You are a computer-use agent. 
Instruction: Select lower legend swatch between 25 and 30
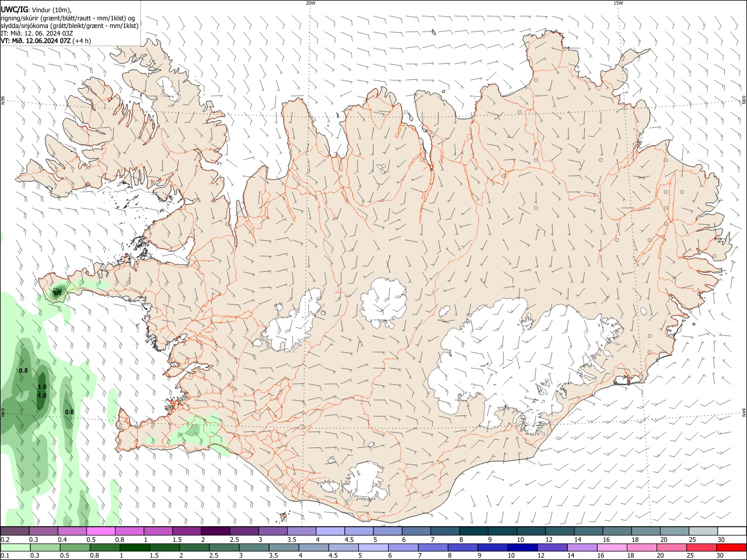click(x=701, y=547)
